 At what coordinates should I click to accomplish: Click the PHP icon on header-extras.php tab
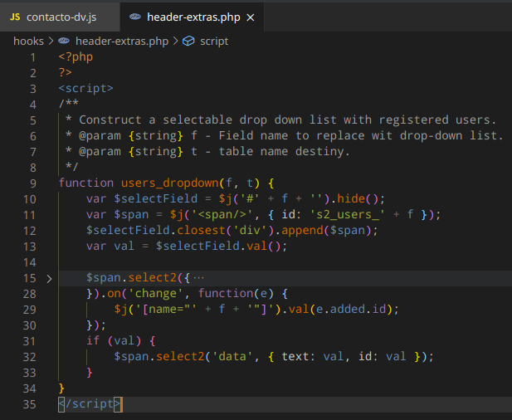coord(135,17)
